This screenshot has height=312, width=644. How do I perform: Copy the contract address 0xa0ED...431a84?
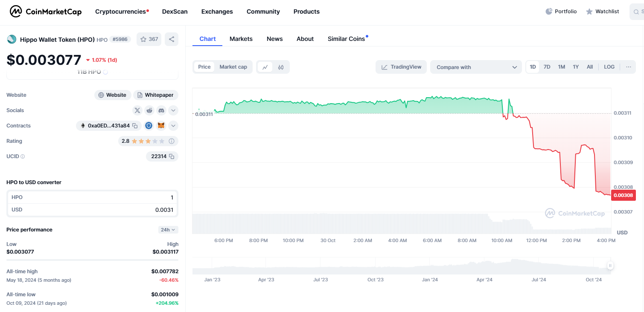(135, 126)
